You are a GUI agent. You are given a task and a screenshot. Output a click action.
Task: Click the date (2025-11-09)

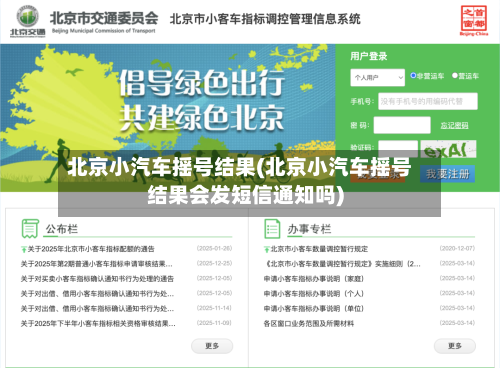coord(214,323)
